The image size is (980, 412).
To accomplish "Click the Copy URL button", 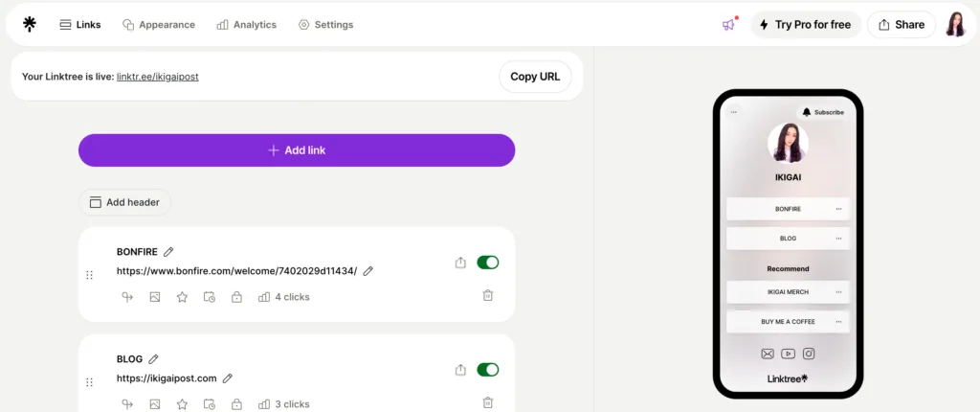I will 535,77.
